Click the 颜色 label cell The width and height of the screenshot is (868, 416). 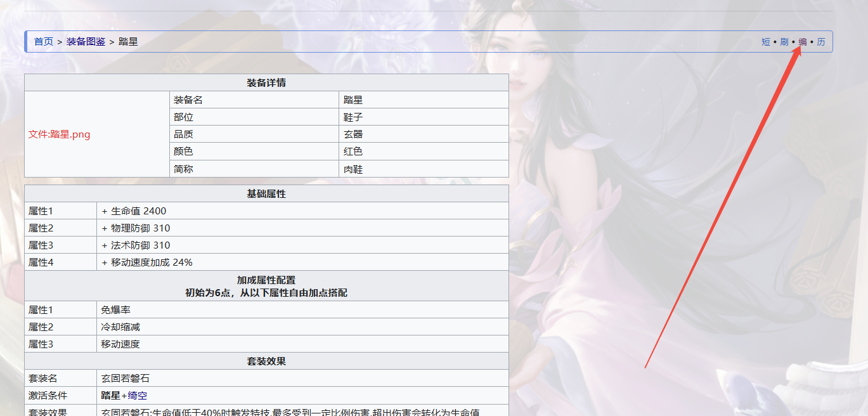pyautogui.click(x=254, y=152)
